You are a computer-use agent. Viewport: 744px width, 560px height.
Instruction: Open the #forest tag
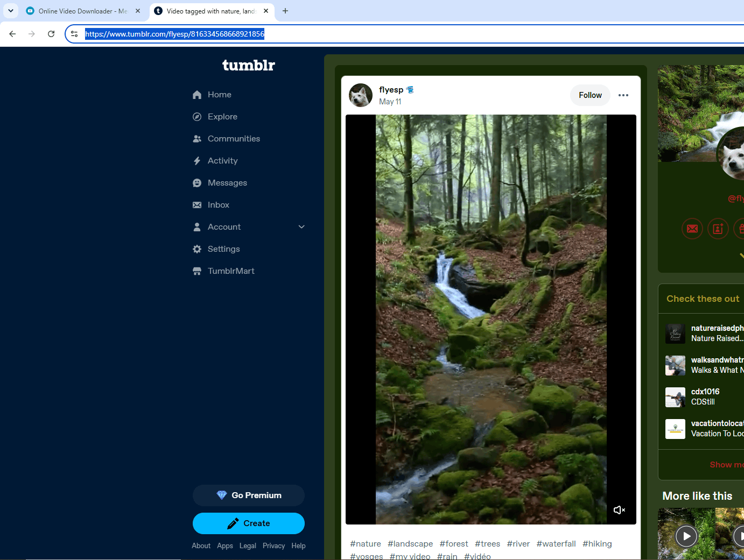(454, 544)
